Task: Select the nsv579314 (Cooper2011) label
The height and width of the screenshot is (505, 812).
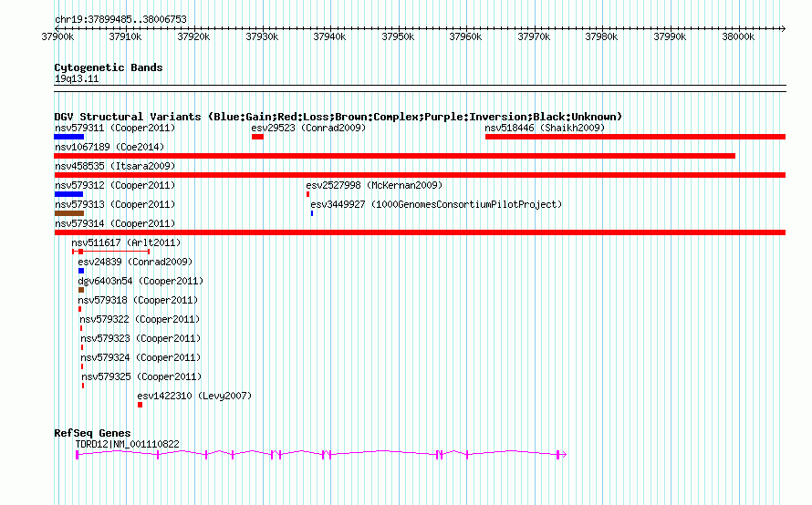Action: tap(115, 223)
